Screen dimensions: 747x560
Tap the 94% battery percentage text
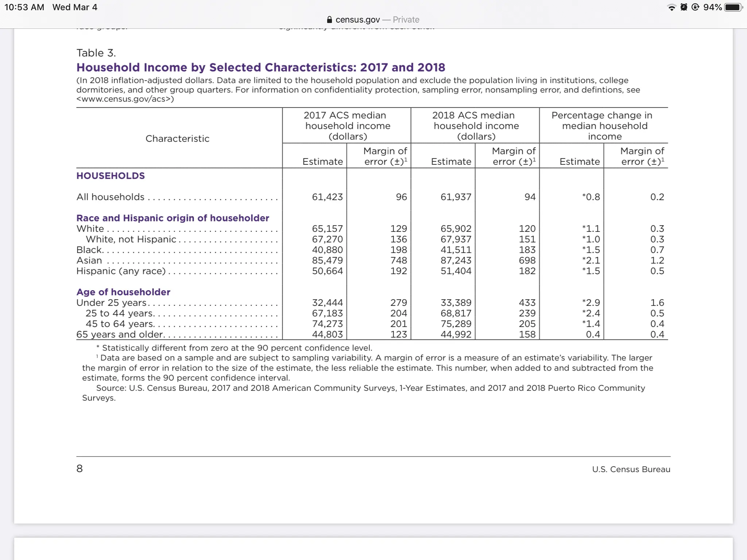pos(712,7)
